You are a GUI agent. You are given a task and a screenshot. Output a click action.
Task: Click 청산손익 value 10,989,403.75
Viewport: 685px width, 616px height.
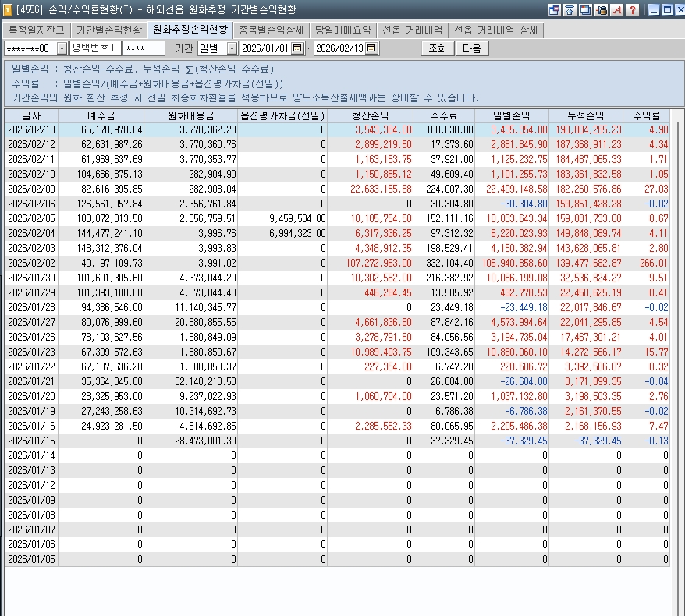(x=381, y=352)
